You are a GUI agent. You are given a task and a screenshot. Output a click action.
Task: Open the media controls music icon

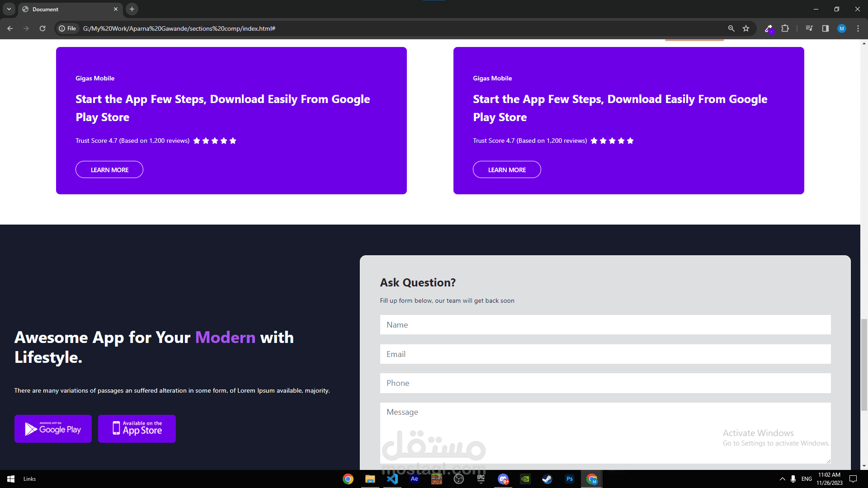[x=809, y=28]
